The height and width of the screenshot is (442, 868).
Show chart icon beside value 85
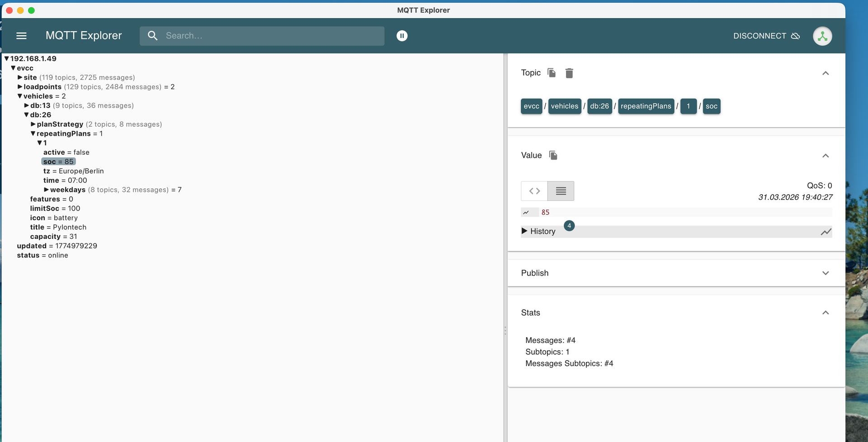click(526, 213)
